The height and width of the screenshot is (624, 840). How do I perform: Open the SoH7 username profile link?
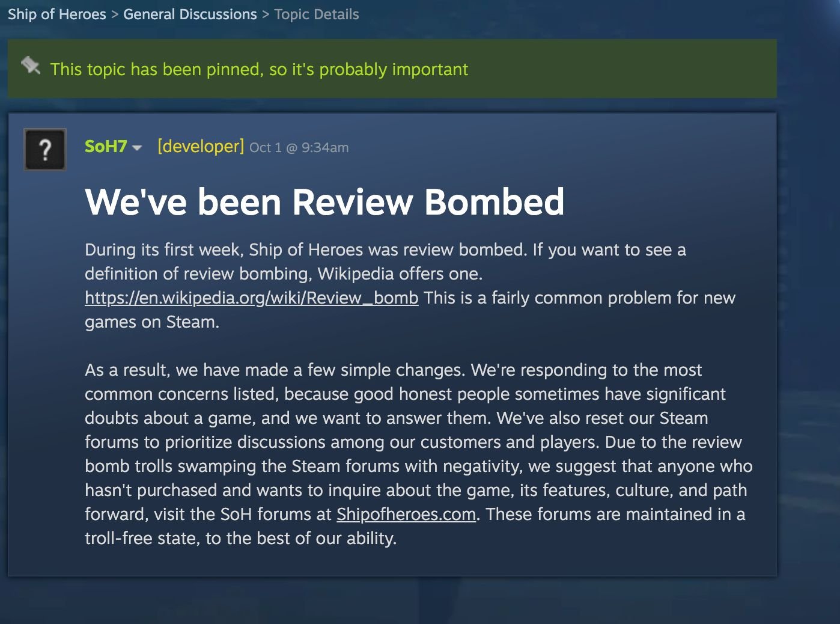(106, 147)
